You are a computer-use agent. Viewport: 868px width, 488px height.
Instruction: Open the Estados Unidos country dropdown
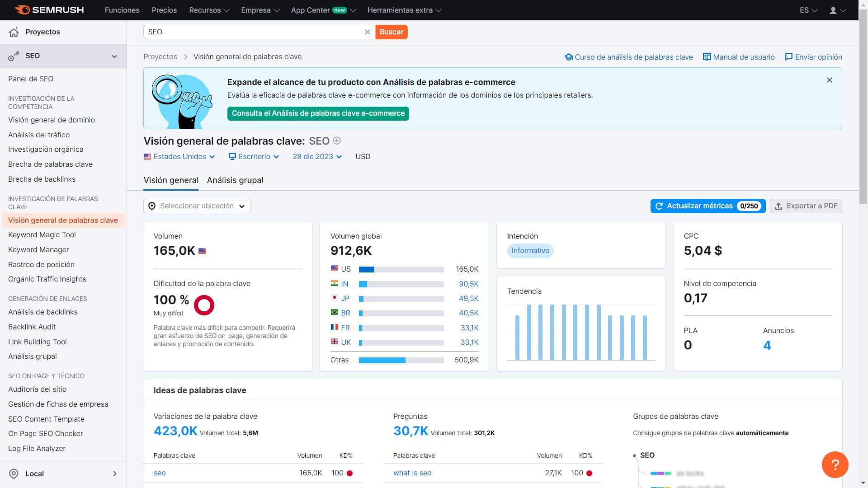point(179,157)
